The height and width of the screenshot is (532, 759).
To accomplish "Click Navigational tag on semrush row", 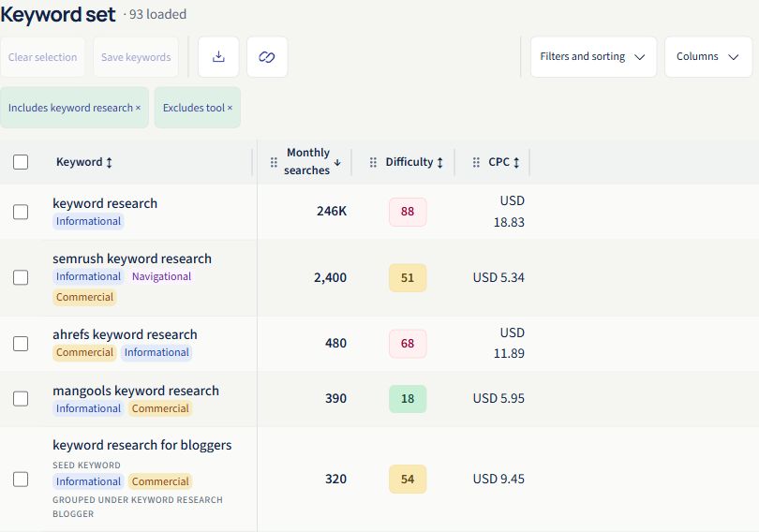I will click(161, 276).
